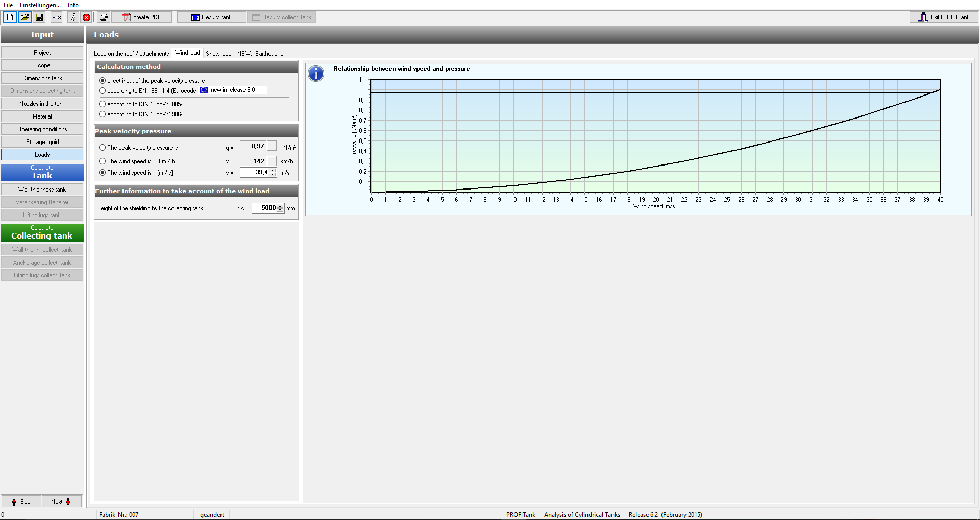Click the new document icon

click(x=10, y=17)
